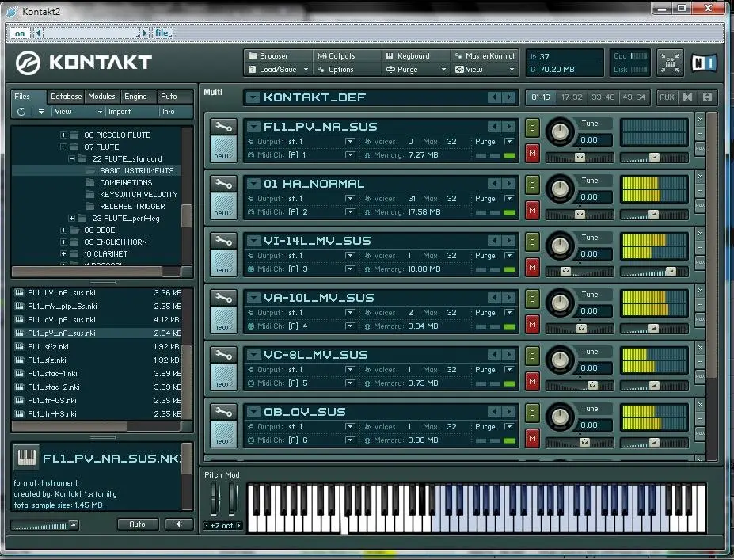Mute the VC-8L_MV_SUS instrument

pos(532,382)
